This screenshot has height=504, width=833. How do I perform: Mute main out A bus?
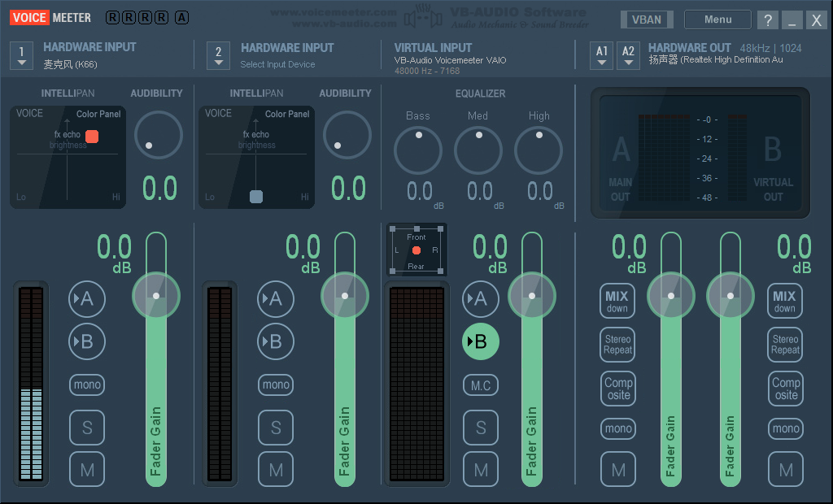pos(618,470)
